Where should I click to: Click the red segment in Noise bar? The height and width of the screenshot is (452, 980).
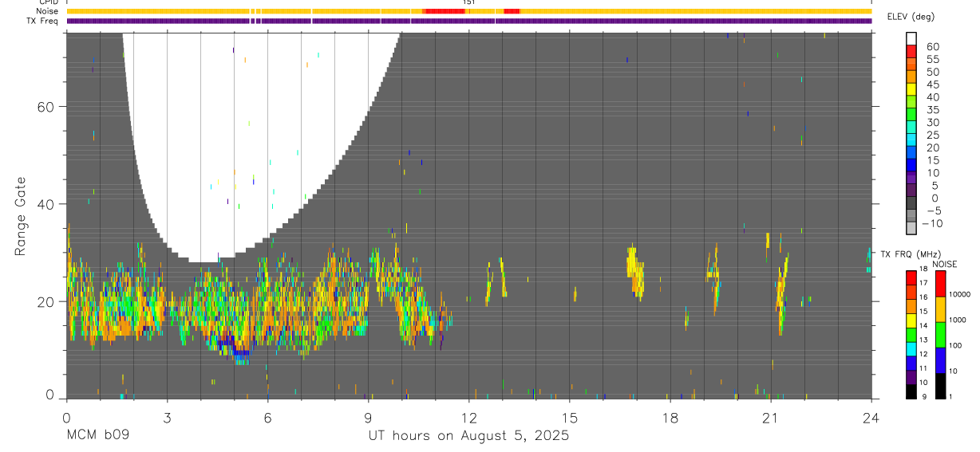445,11
